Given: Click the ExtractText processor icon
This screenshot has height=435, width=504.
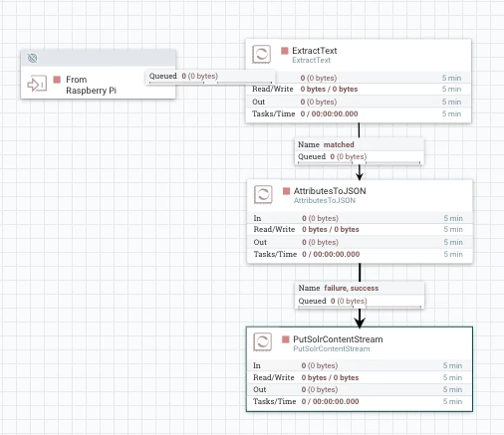Looking at the screenshot, I should pyautogui.click(x=262, y=54).
